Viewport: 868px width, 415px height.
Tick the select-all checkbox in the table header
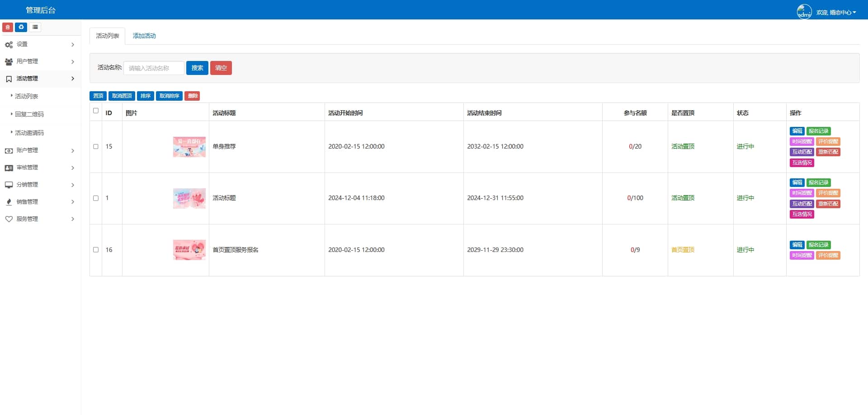[x=96, y=111]
